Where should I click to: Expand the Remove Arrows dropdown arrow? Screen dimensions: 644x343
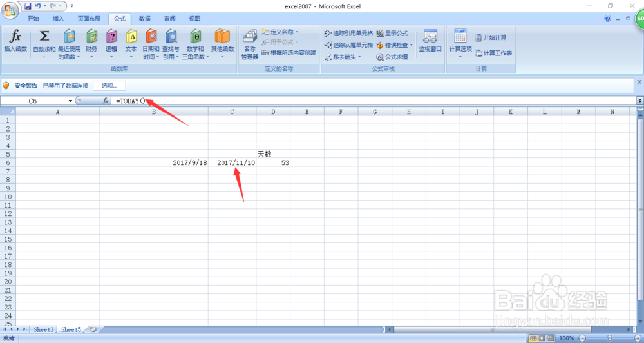pos(359,57)
